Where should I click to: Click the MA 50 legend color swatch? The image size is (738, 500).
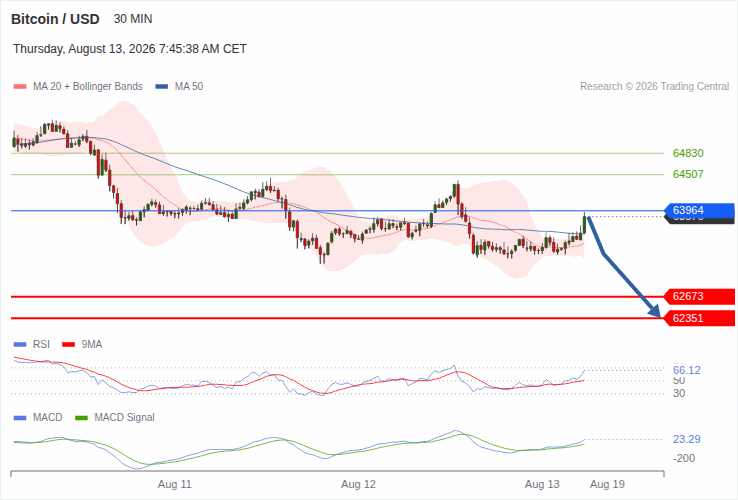(162, 87)
